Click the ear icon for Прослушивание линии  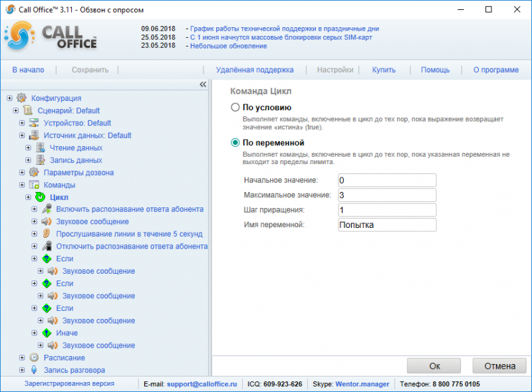point(47,234)
